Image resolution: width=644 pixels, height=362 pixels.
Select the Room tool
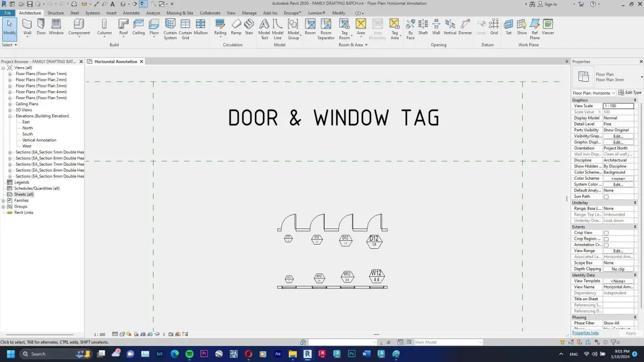[x=310, y=27]
